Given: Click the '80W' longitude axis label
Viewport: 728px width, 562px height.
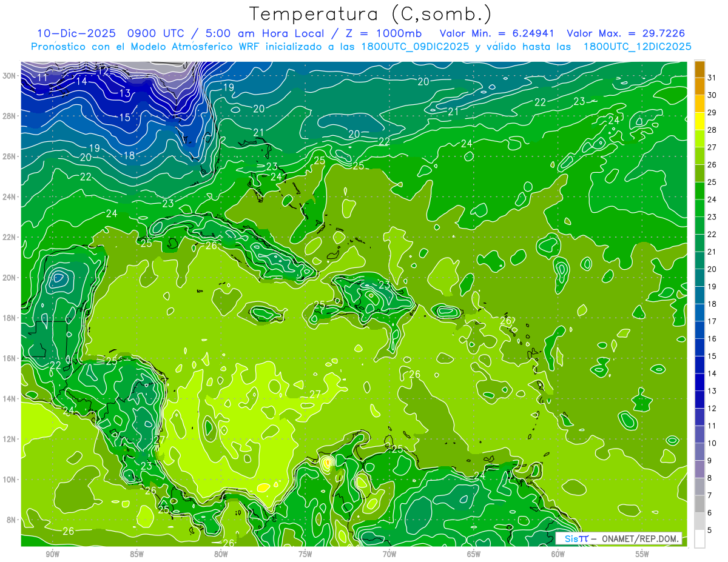Looking at the screenshot, I should tap(221, 554).
